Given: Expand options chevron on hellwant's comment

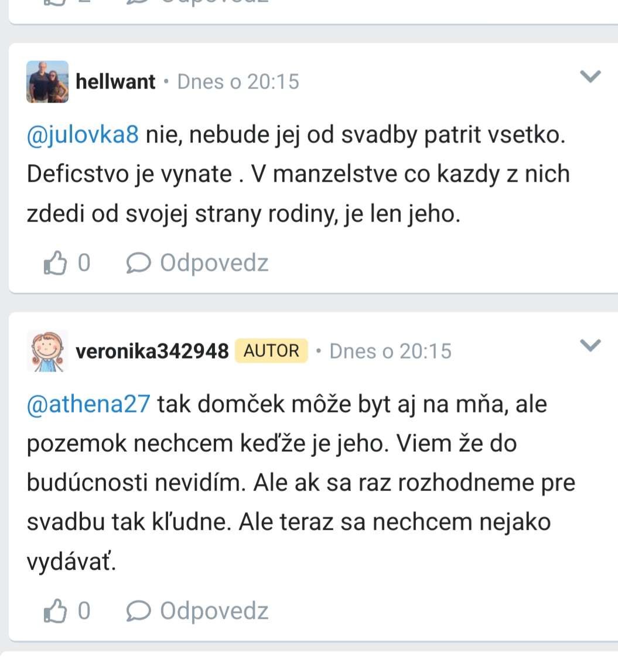Looking at the screenshot, I should [590, 76].
